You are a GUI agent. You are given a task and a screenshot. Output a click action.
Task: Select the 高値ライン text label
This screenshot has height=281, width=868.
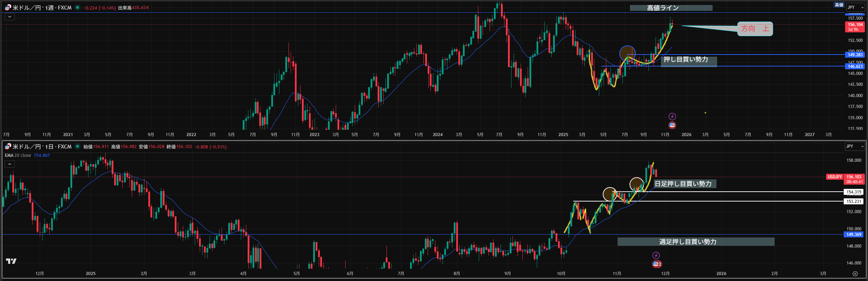671,8
